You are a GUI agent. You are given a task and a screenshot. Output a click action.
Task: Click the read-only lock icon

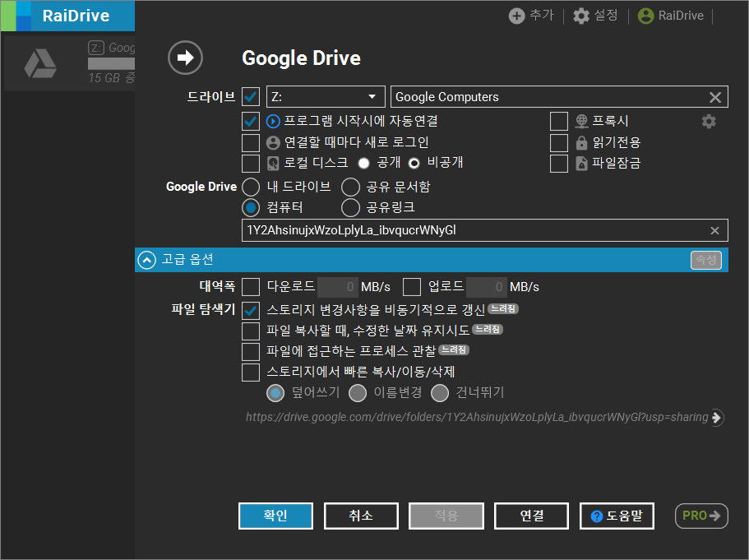581,142
